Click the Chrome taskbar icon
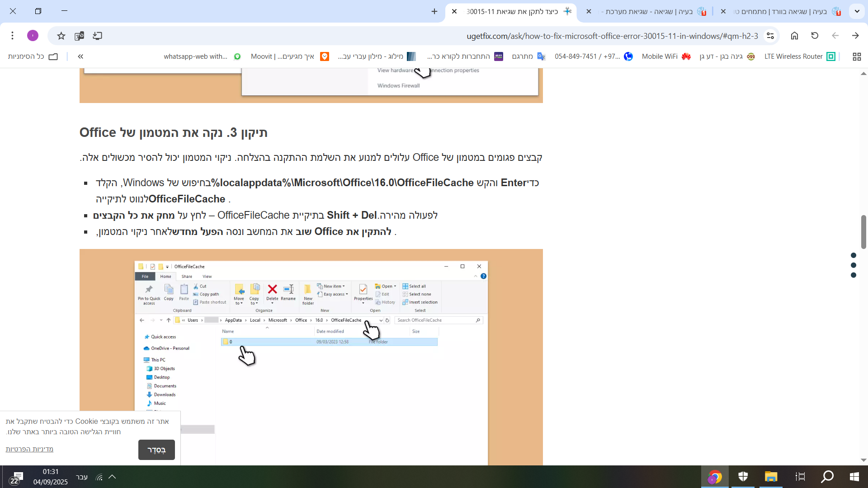The height and width of the screenshot is (488, 868). click(x=715, y=477)
